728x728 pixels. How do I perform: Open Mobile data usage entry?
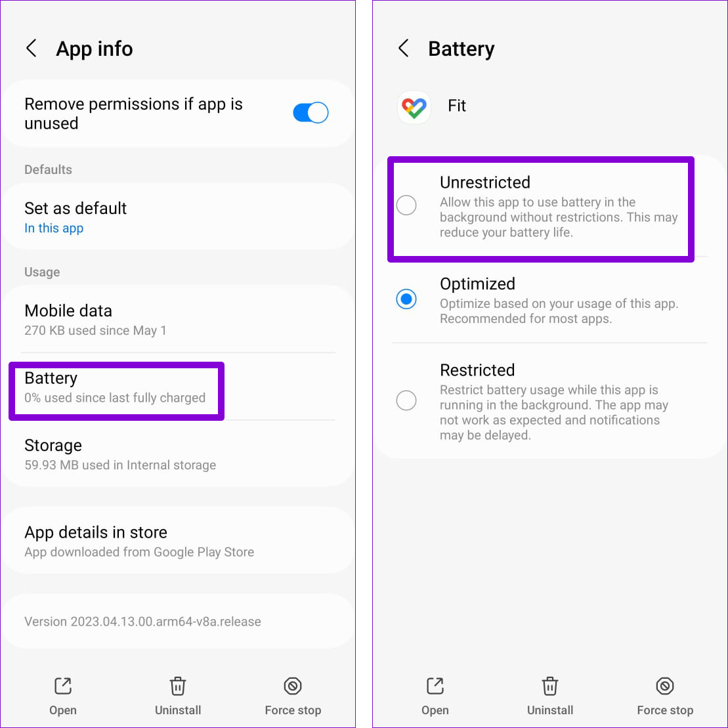pyautogui.click(x=178, y=320)
